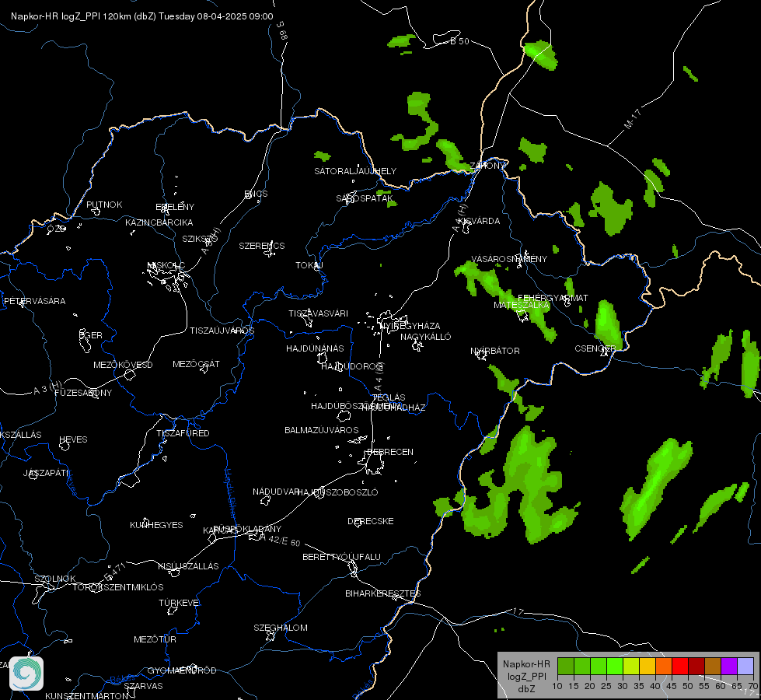
Task: Select the BIHARKERESZTES town label
Action: [x=383, y=593]
